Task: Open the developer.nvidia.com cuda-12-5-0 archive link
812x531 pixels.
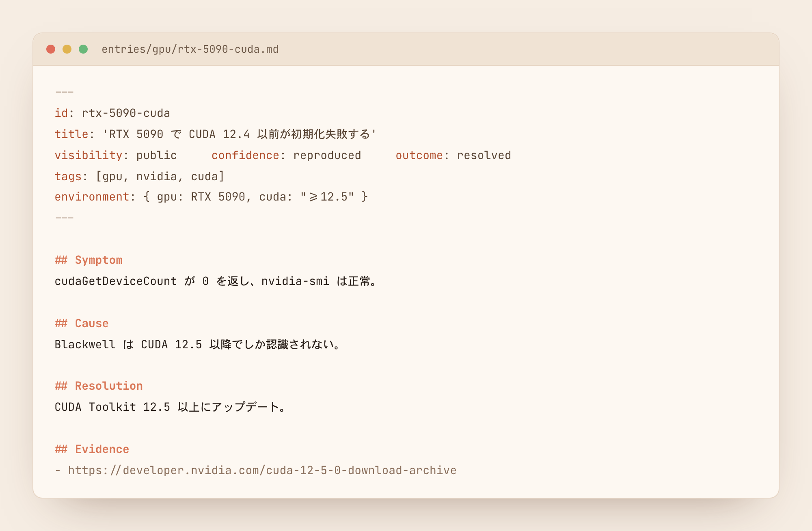Action: pos(262,470)
